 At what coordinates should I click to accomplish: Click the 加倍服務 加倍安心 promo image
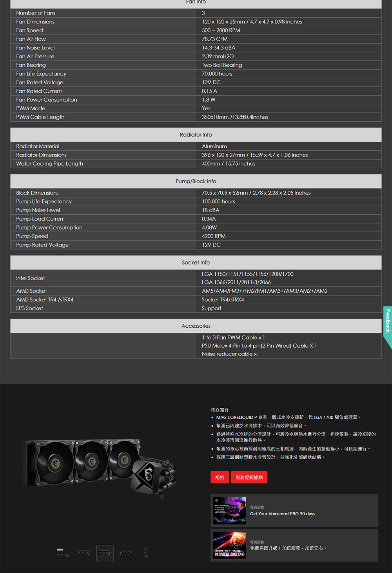coord(229,546)
